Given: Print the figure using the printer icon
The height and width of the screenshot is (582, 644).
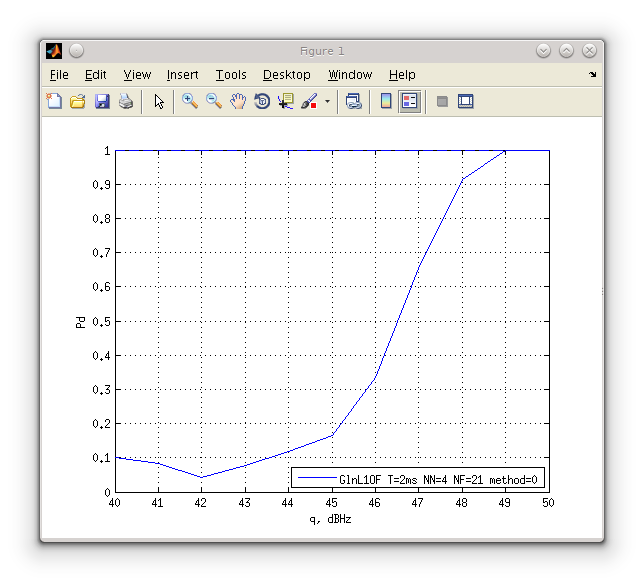Looking at the screenshot, I should [126, 101].
